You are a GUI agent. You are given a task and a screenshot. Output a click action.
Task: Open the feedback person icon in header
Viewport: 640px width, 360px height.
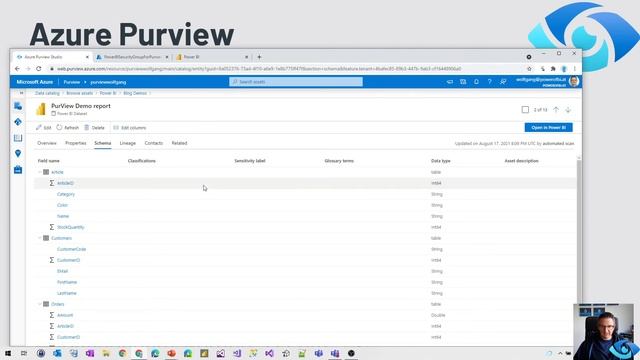click(x=503, y=82)
